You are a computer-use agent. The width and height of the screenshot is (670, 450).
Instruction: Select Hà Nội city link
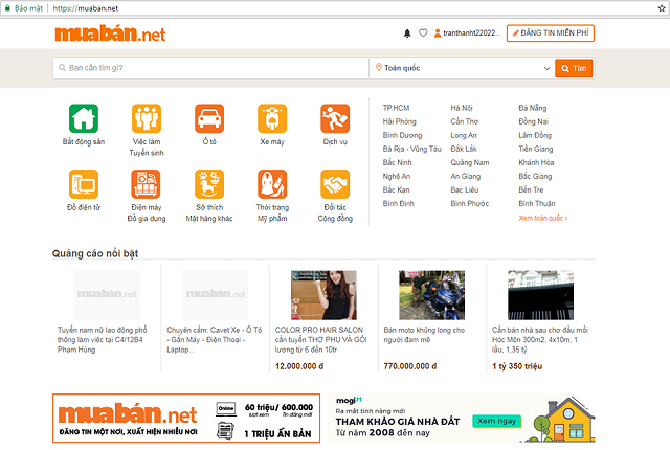(461, 108)
